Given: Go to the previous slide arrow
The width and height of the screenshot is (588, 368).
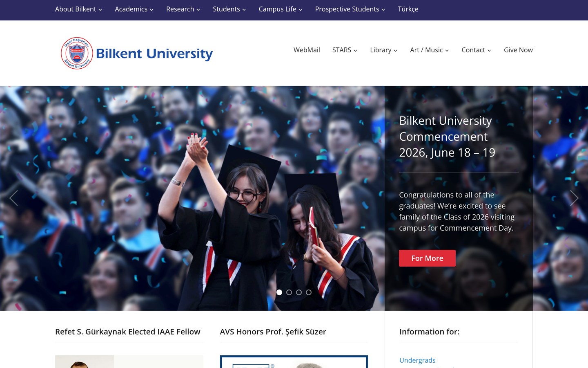Looking at the screenshot, I should point(13,198).
